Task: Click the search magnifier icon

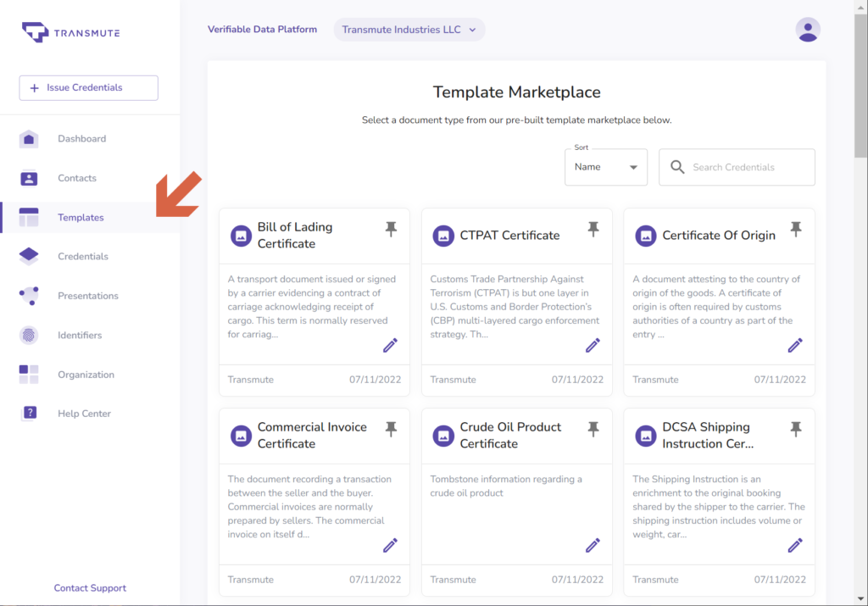Action: coord(677,167)
